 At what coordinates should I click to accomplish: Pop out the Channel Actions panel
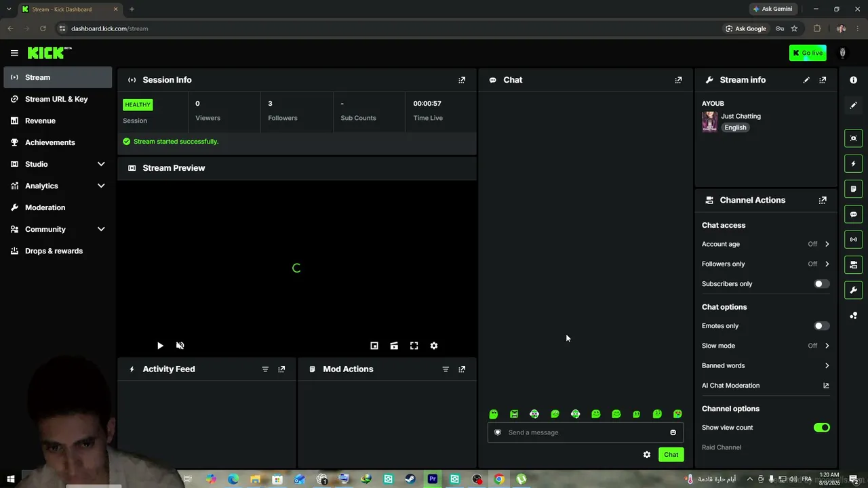click(823, 201)
